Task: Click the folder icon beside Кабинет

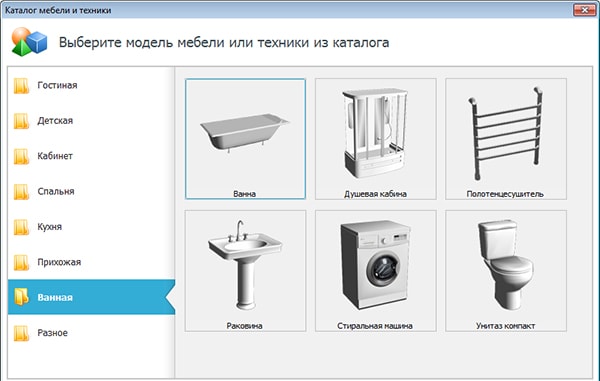Action: coord(21,156)
